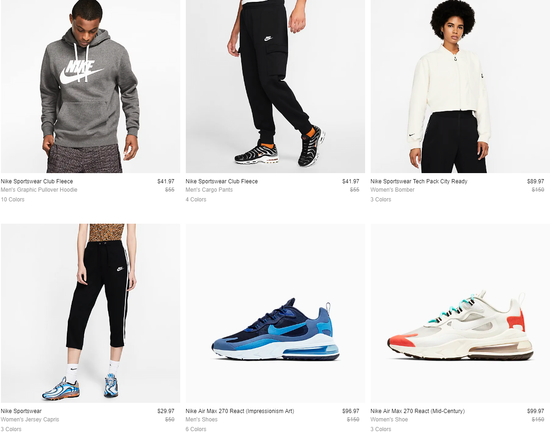The image size is (550, 433).
Task: Click Men's Graphic Pullover Hoodie subtitle
Action: click(39, 190)
